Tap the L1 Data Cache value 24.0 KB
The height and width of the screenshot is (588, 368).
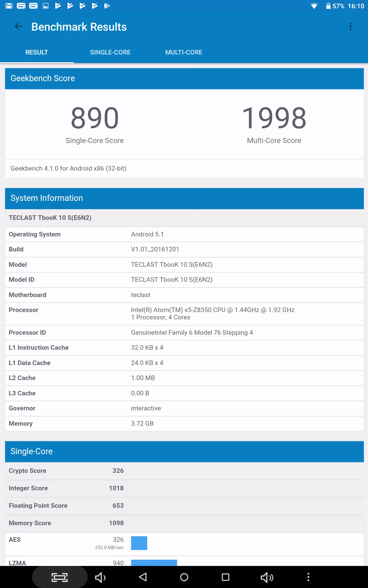pos(147,363)
